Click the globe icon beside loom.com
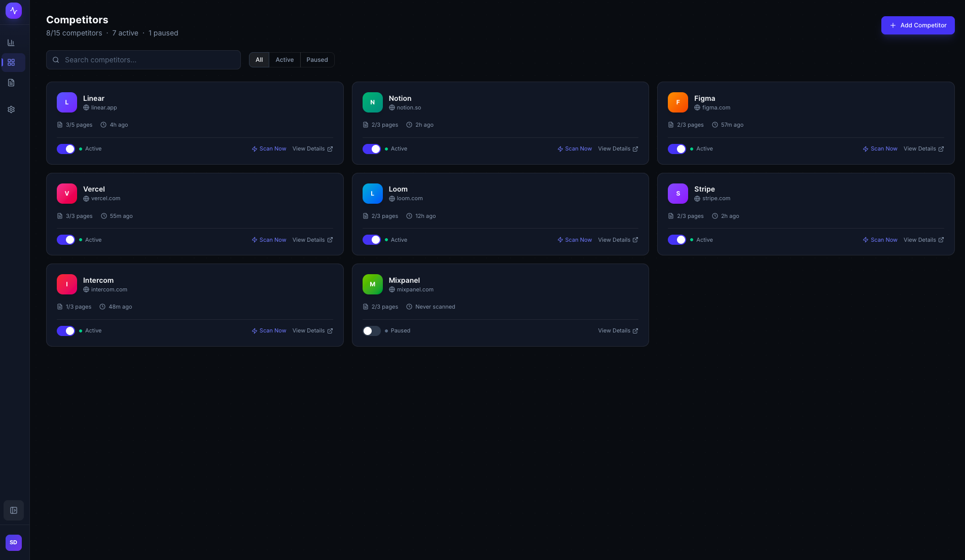Viewport: 965px width, 560px height. [x=392, y=199]
